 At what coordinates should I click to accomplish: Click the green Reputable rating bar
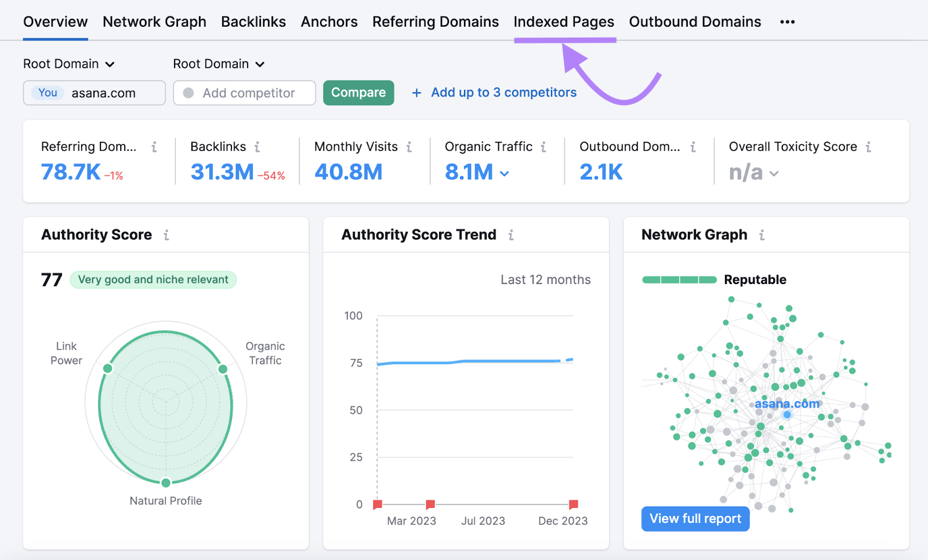pos(679,280)
